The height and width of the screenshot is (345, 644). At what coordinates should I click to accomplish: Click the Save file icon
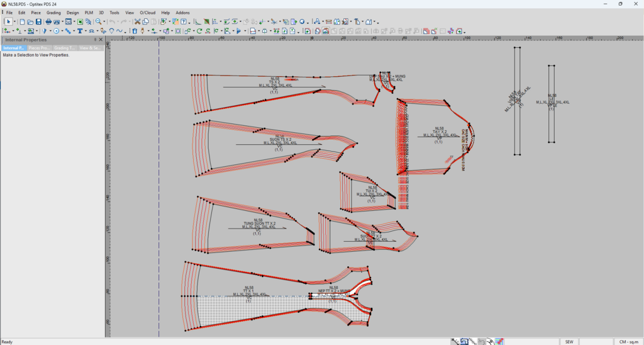click(x=38, y=21)
